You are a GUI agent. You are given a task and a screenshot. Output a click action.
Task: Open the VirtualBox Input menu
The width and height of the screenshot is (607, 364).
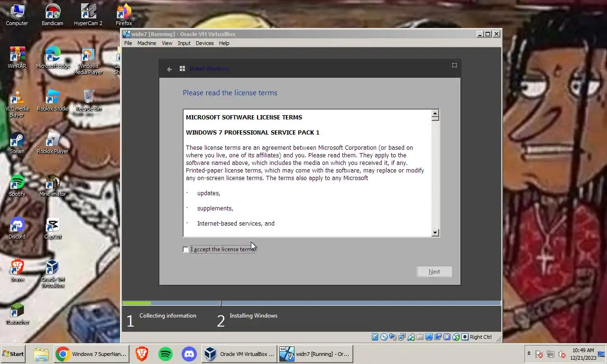pos(184,43)
